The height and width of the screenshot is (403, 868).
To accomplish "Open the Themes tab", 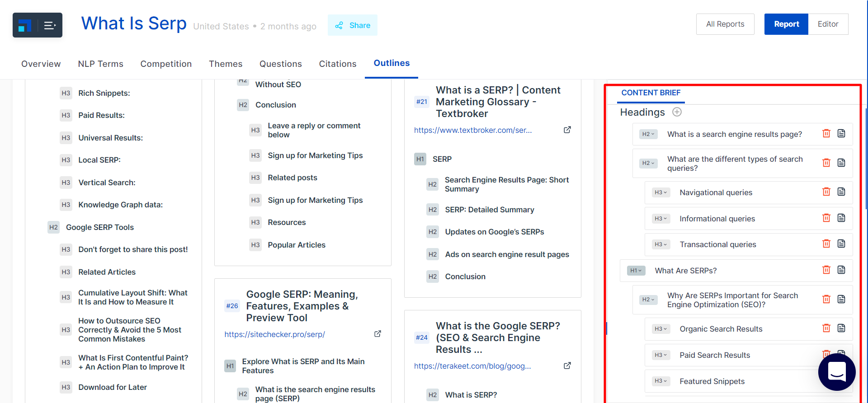I will 226,64.
